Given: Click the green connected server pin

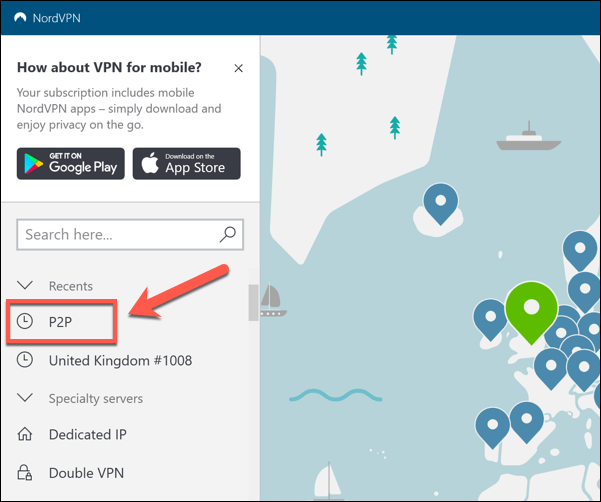Looking at the screenshot, I should [531, 313].
